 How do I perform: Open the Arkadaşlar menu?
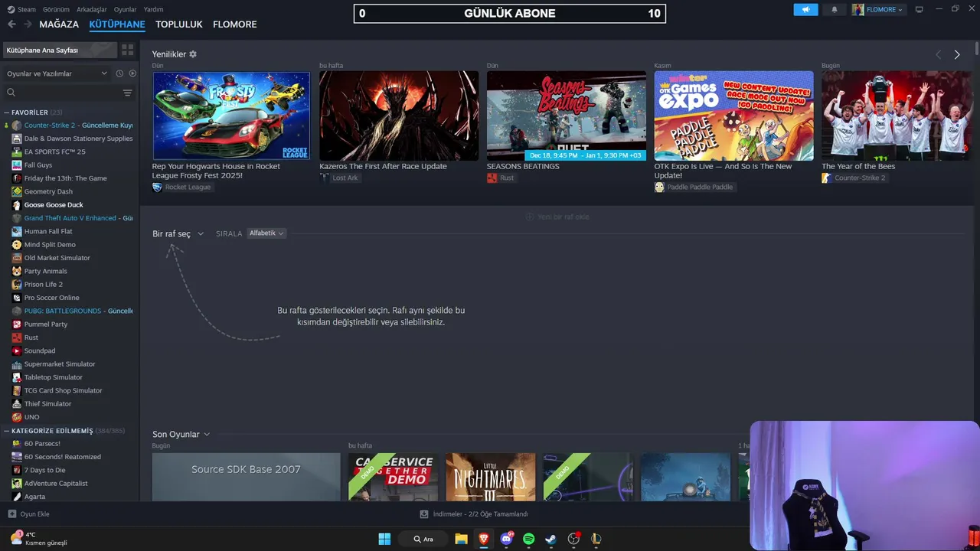92,9
